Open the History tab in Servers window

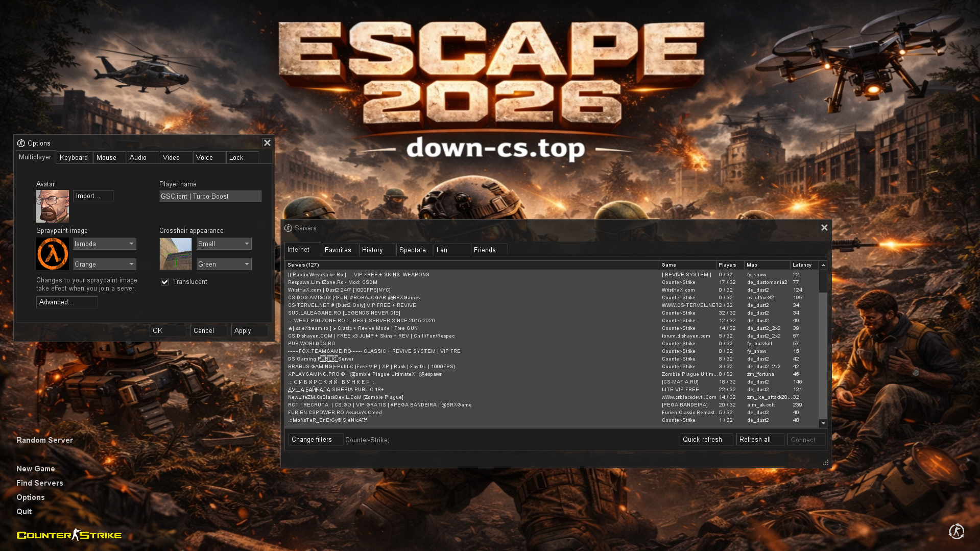[x=372, y=250]
